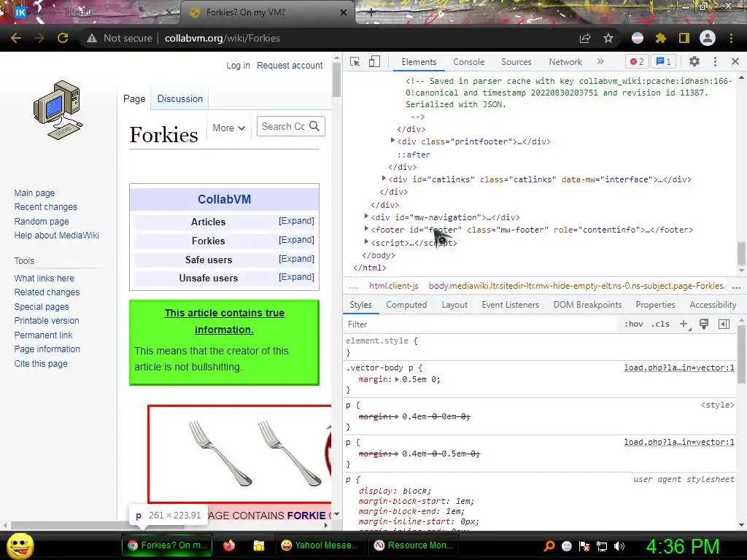Screen dimensions: 747x560
Task: Click the Elements panel scrollbar thumb
Action: (x=741, y=253)
